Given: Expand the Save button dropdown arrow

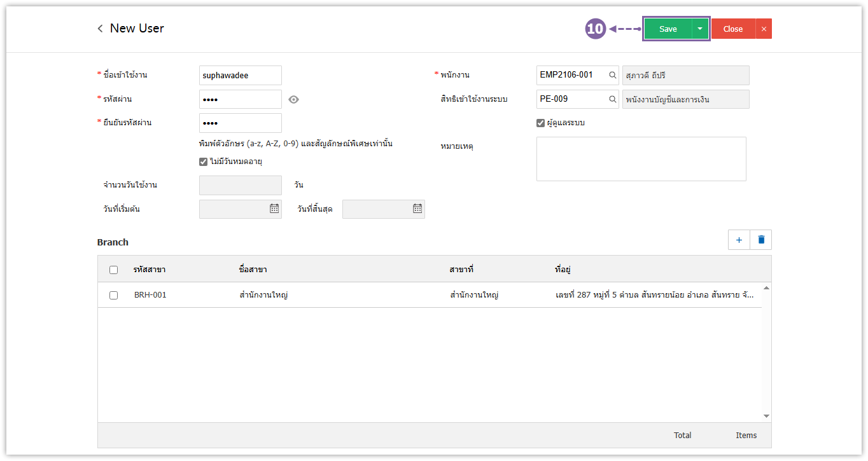Looking at the screenshot, I should point(700,29).
